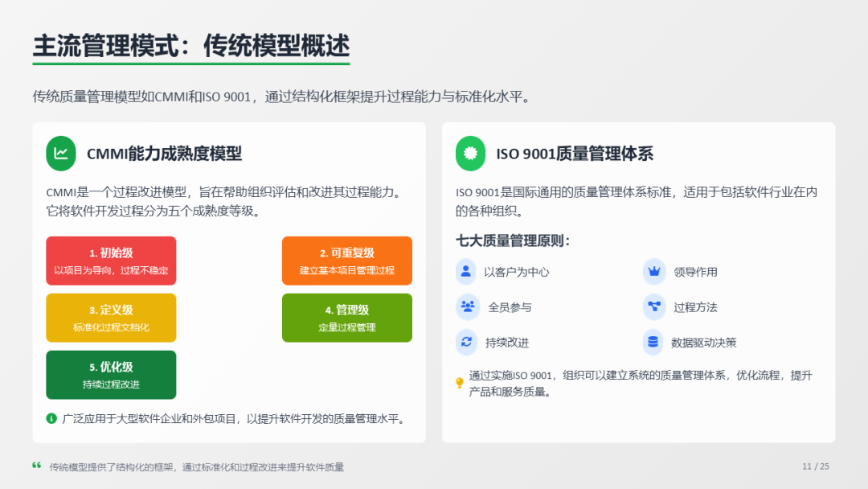Select the red 初始级 level box

point(111,261)
